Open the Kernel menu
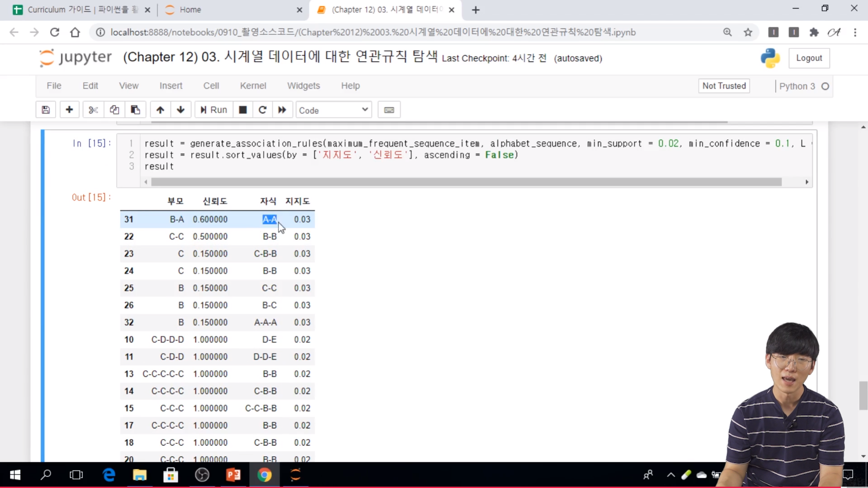 (x=253, y=86)
